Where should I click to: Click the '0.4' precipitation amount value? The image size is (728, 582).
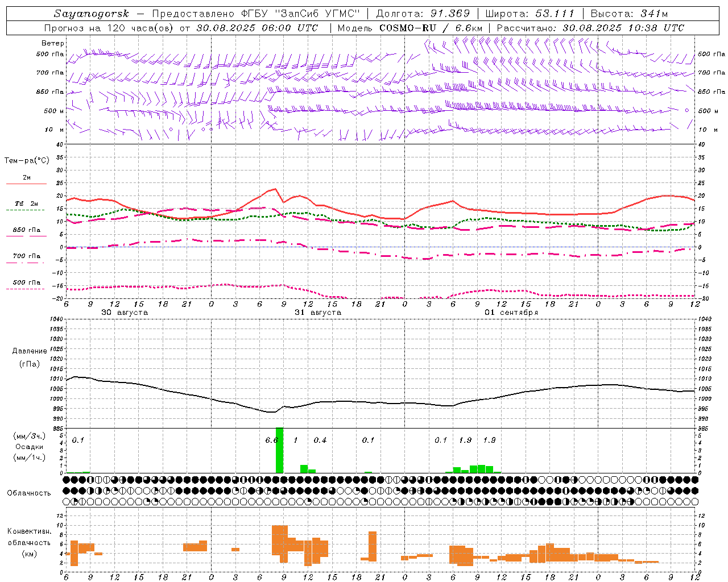[x=320, y=440]
